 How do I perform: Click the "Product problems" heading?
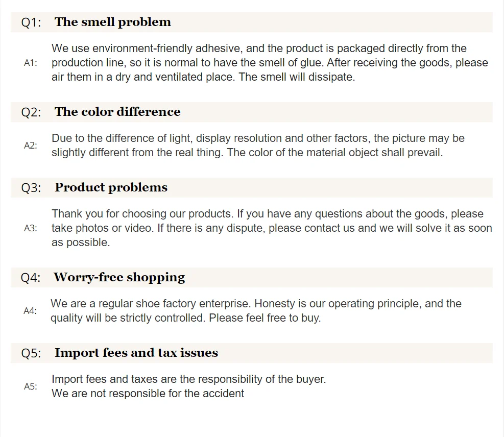(111, 187)
